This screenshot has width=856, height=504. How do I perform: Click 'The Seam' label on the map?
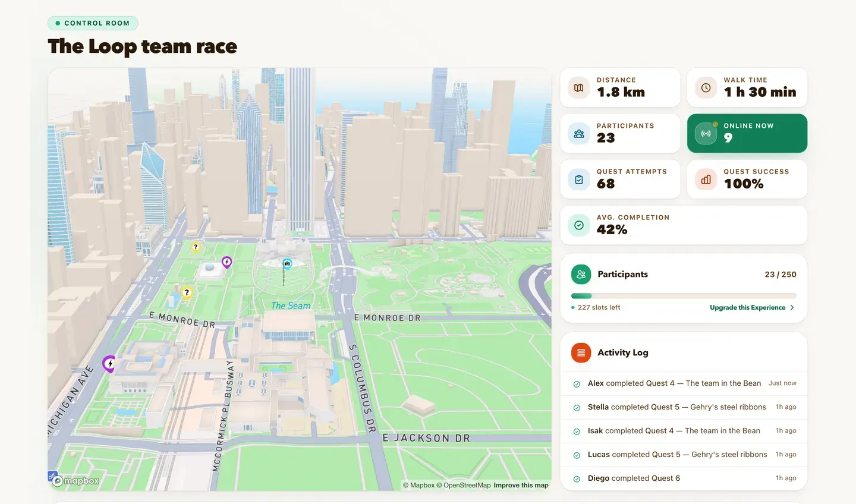(x=291, y=305)
